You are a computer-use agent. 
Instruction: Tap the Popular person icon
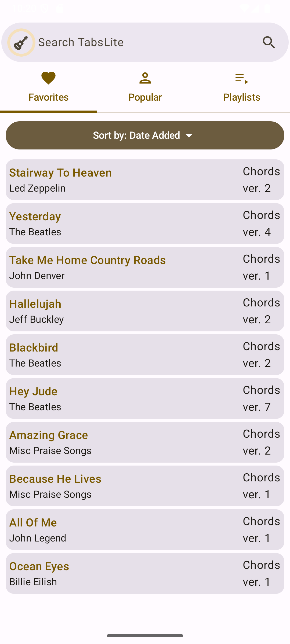pyautogui.click(x=145, y=78)
